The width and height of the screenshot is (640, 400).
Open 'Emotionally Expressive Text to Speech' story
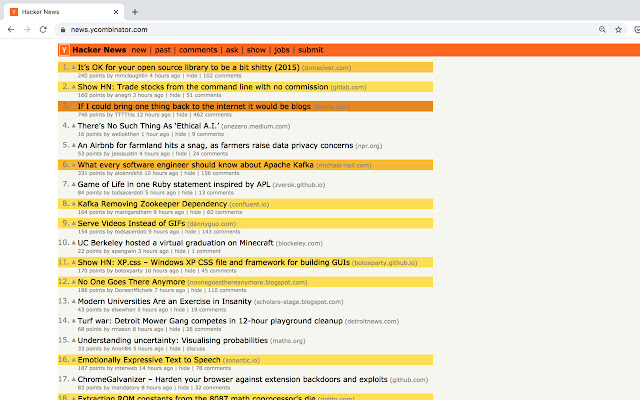(x=149, y=360)
